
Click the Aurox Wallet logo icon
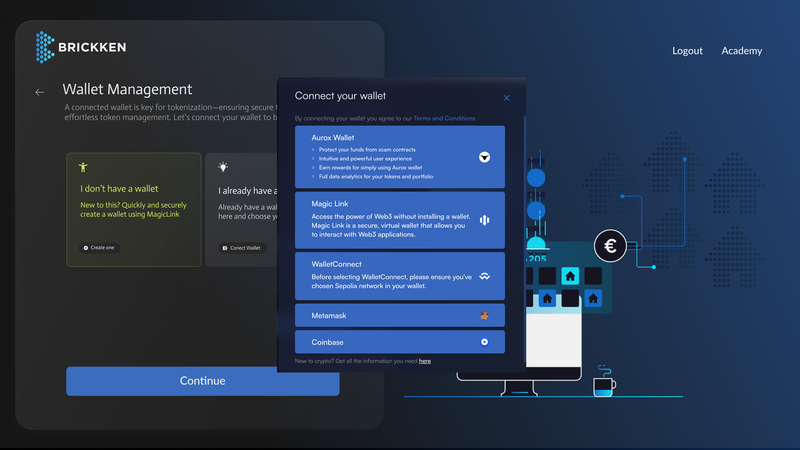484,157
